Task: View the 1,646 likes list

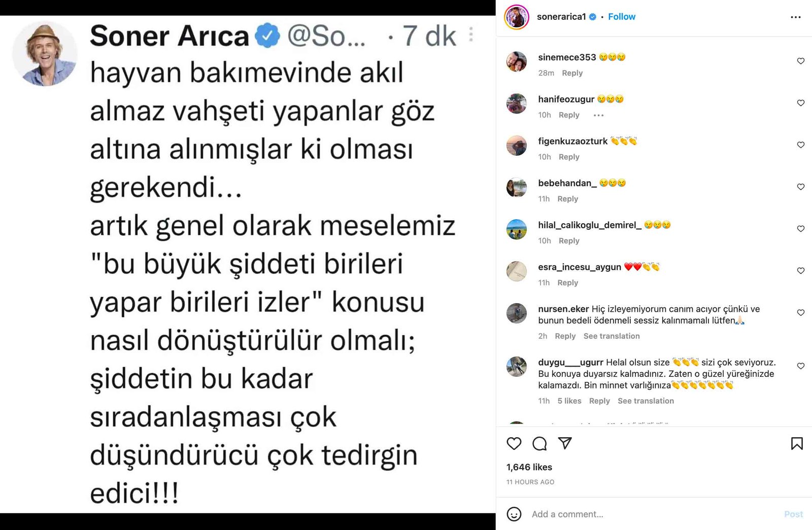Action: coord(529,467)
